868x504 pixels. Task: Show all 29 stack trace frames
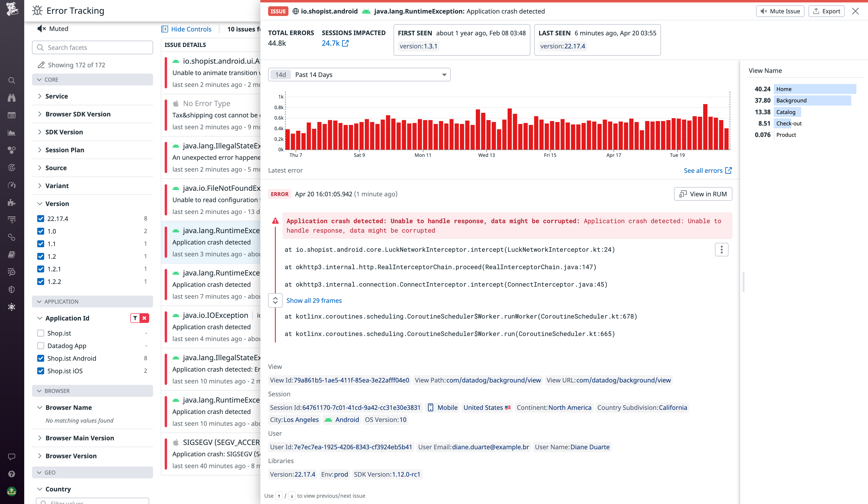coord(314,300)
